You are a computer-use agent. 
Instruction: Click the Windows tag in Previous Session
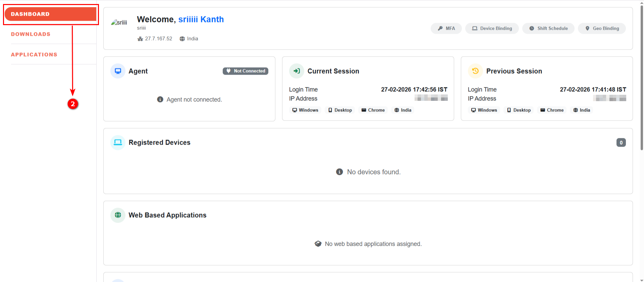point(484,110)
